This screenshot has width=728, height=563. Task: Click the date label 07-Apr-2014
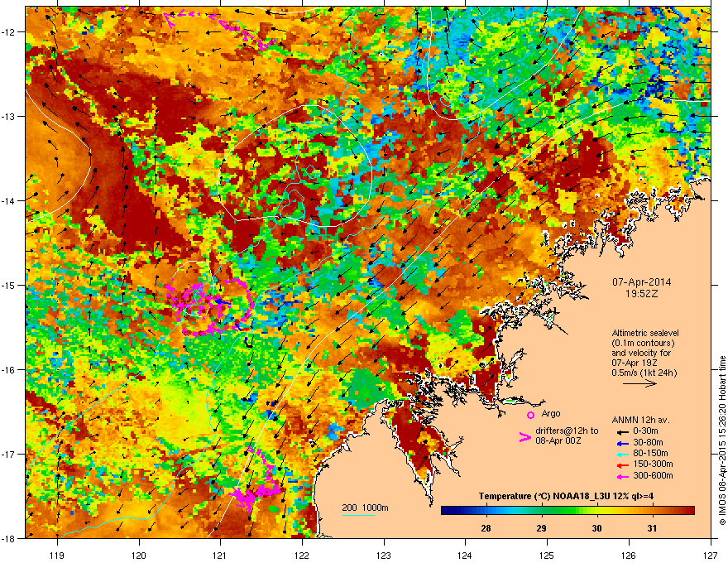click(642, 282)
